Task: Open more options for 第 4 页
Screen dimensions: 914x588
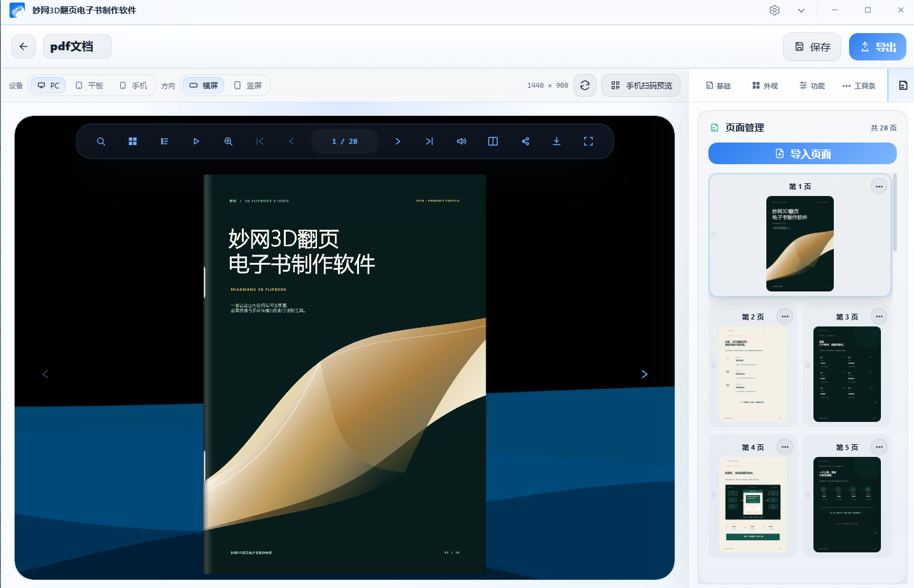Action: 785,447
